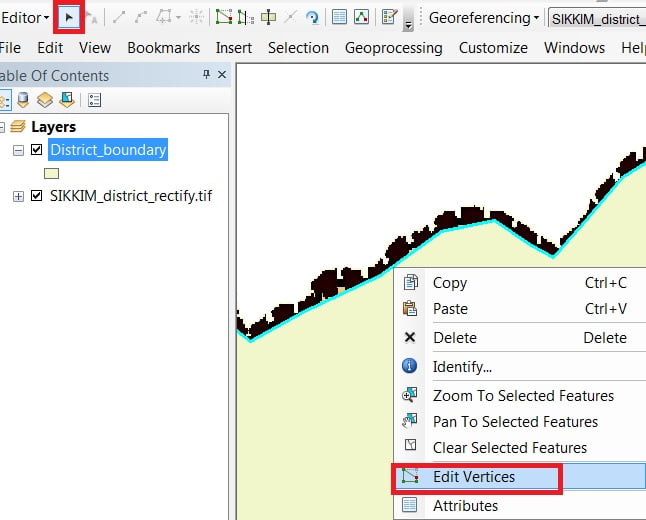Toggle SIKKIM_district_rectify.tif layer checkbox
This screenshot has height=520, width=646.
coord(37,196)
